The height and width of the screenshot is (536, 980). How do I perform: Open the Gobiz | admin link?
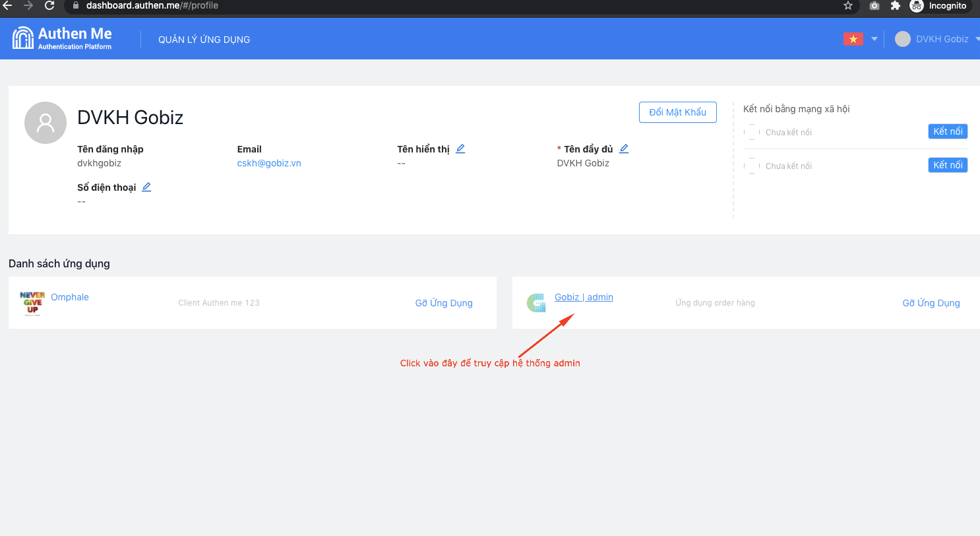584,297
